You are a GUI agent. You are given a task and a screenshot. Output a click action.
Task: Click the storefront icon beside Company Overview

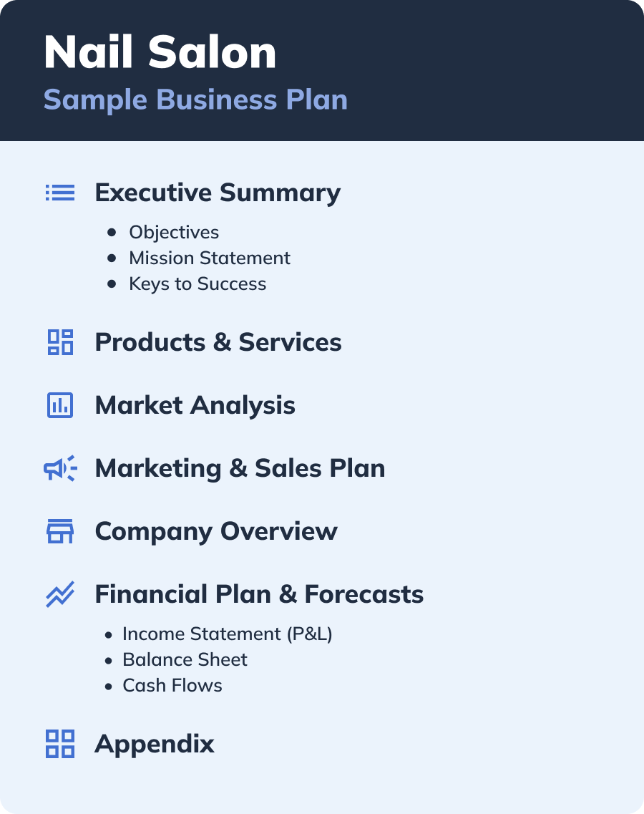tap(60, 531)
